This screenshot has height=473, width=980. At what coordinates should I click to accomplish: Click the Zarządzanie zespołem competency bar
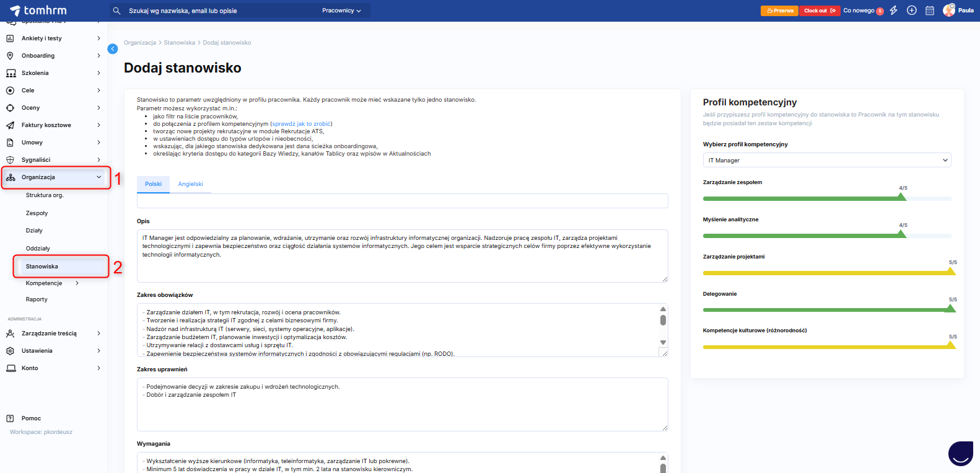[x=827, y=198]
